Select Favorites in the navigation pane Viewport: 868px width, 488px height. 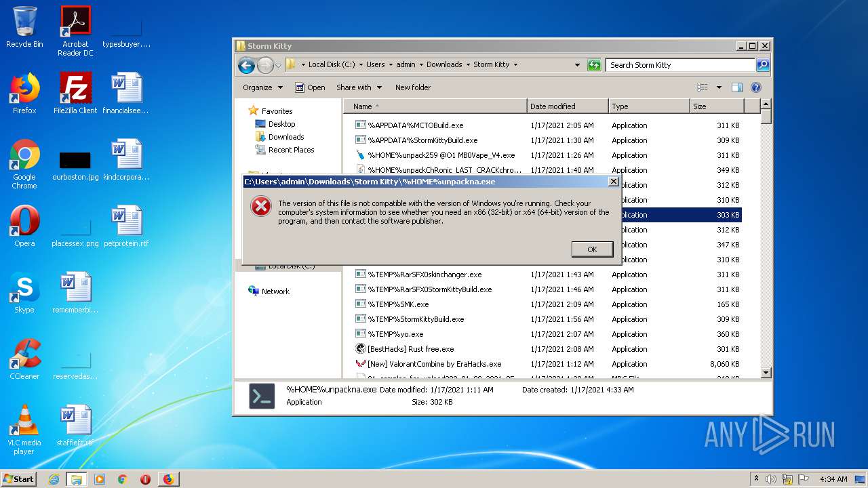(271, 111)
